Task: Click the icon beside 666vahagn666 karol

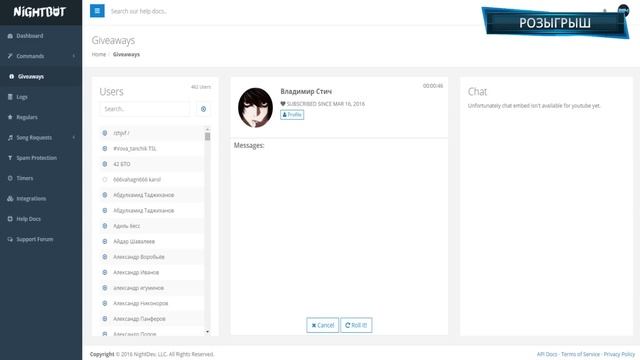Action: pos(104,180)
